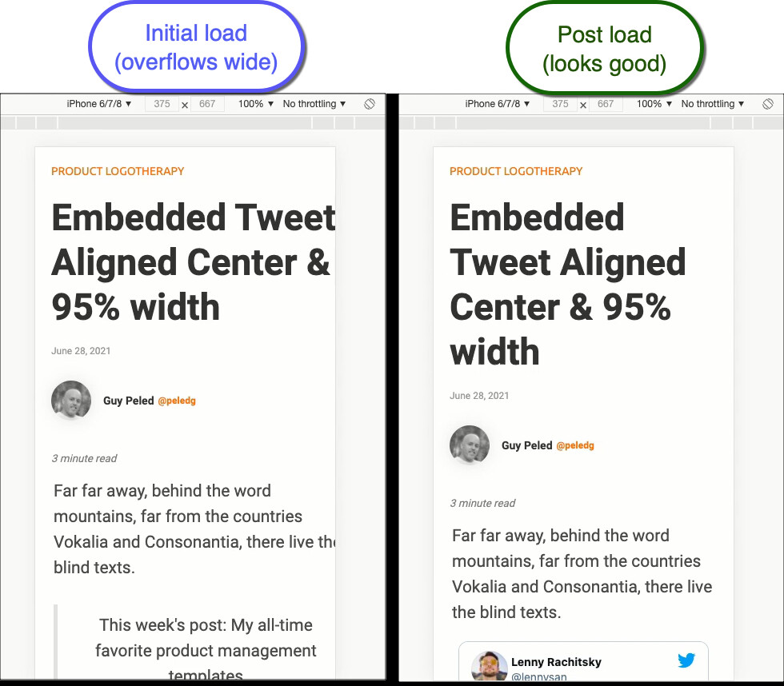The height and width of the screenshot is (686, 784).
Task: Open PRODUCT LOGOTHERAPY link in right pane
Action: click(516, 171)
